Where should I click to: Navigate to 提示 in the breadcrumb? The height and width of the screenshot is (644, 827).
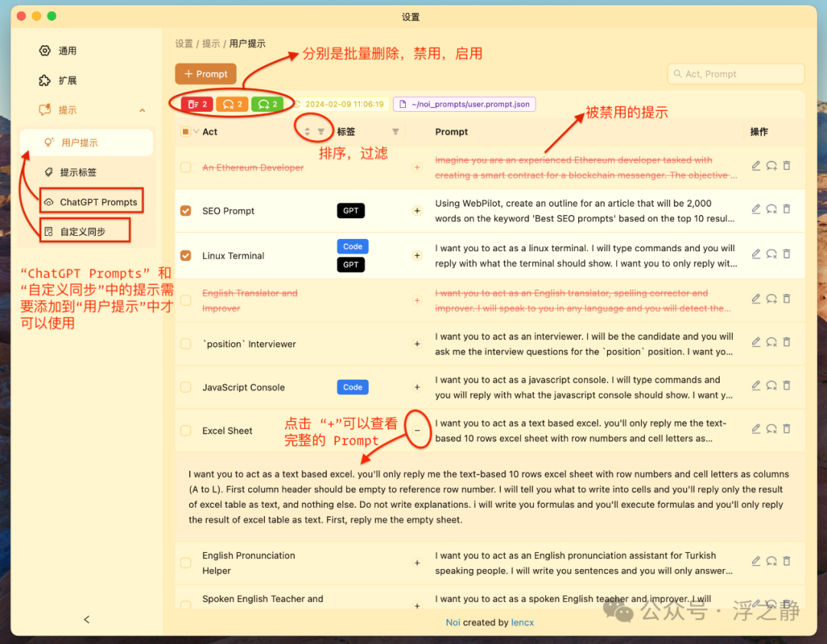click(211, 44)
